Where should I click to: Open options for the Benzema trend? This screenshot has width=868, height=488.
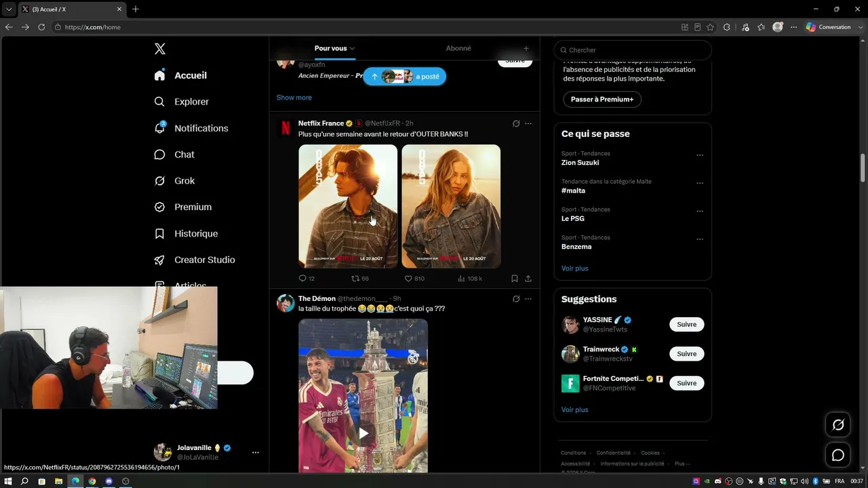pos(700,239)
